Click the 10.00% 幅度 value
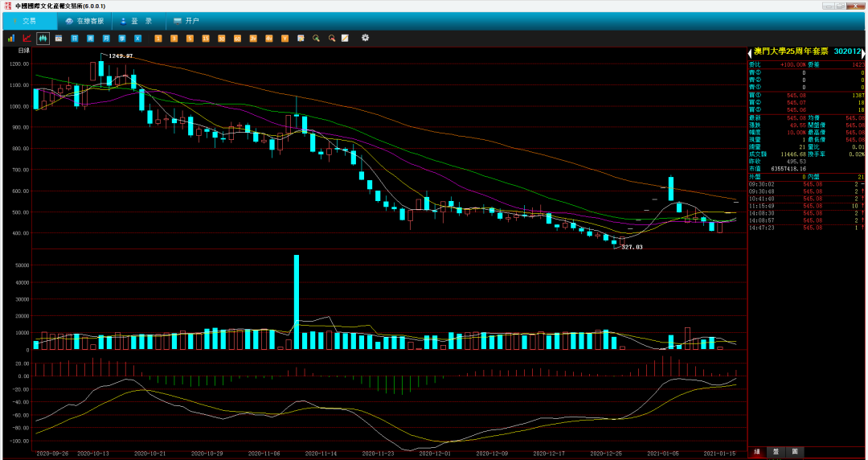868x460 pixels. pyautogui.click(x=796, y=133)
